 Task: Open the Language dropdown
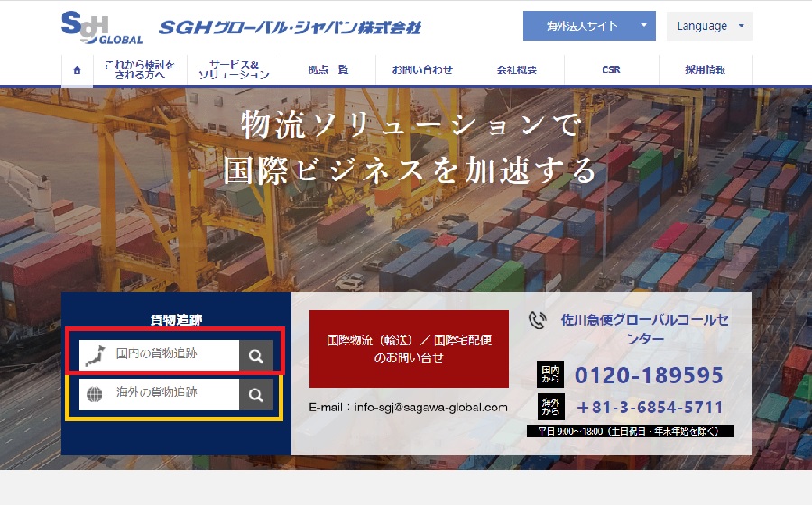709,26
